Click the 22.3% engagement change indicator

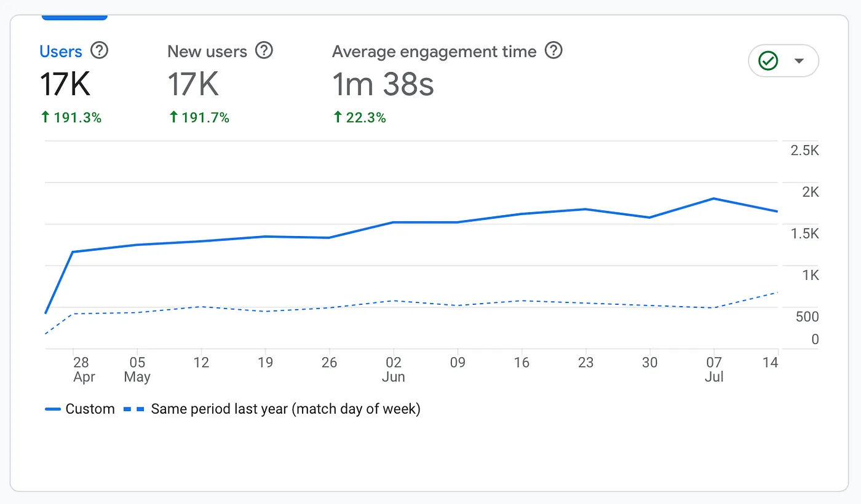(359, 117)
